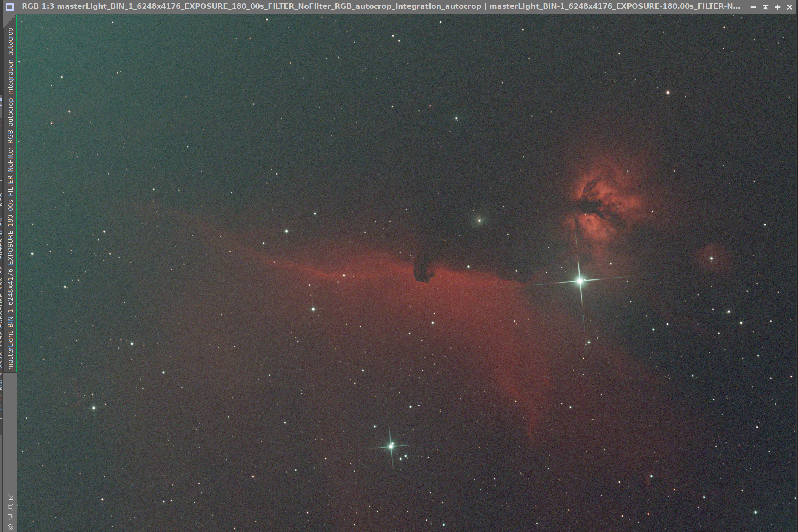Click the brightest star with long diffraction spikes
Viewport: 798px width, 532px height.
point(580,281)
